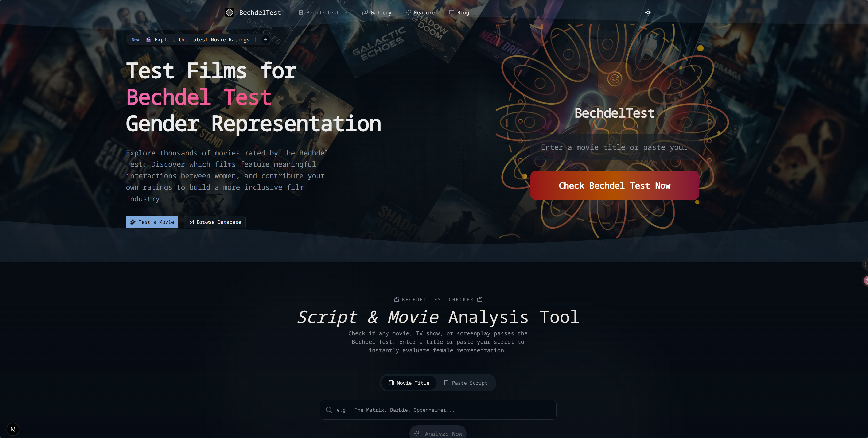
Task: Select the Movie Title tab
Action: click(409, 383)
